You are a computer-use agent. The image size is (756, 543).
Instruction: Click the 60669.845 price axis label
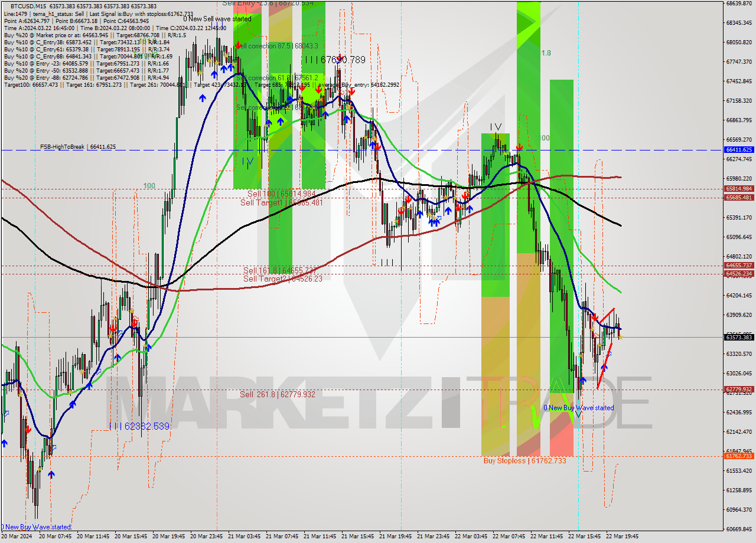(x=739, y=529)
